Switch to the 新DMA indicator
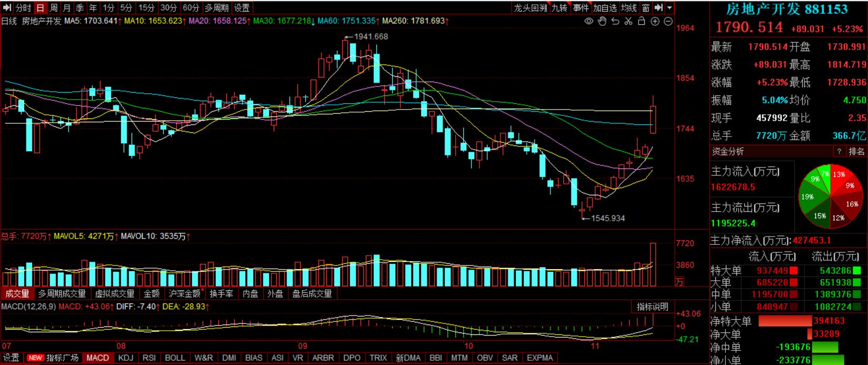This screenshot has width=868, height=365. click(408, 358)
